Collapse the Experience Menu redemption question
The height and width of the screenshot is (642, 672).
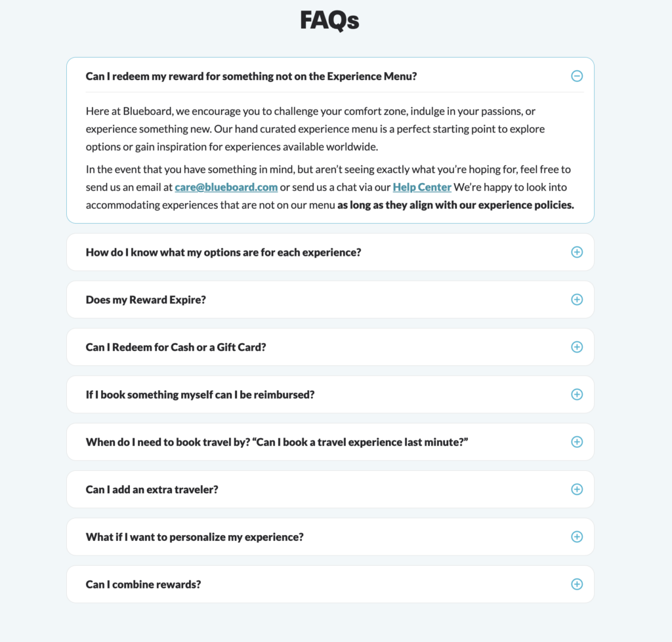coord(251,76)
